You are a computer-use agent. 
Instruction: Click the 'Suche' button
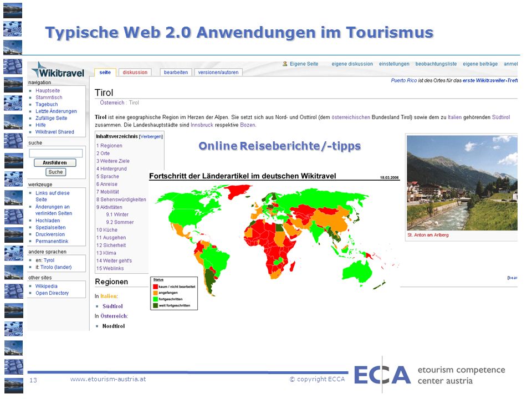tap(55, 172)
